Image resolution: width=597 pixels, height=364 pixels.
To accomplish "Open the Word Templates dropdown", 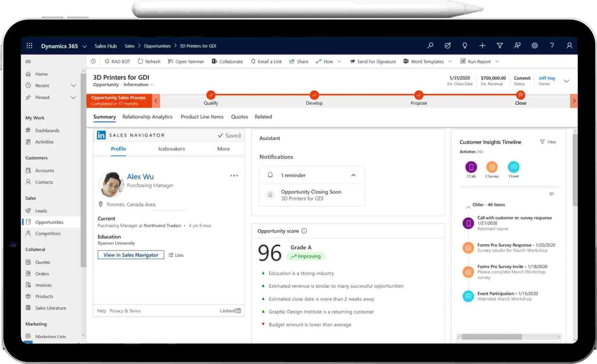I will [450, 61].
